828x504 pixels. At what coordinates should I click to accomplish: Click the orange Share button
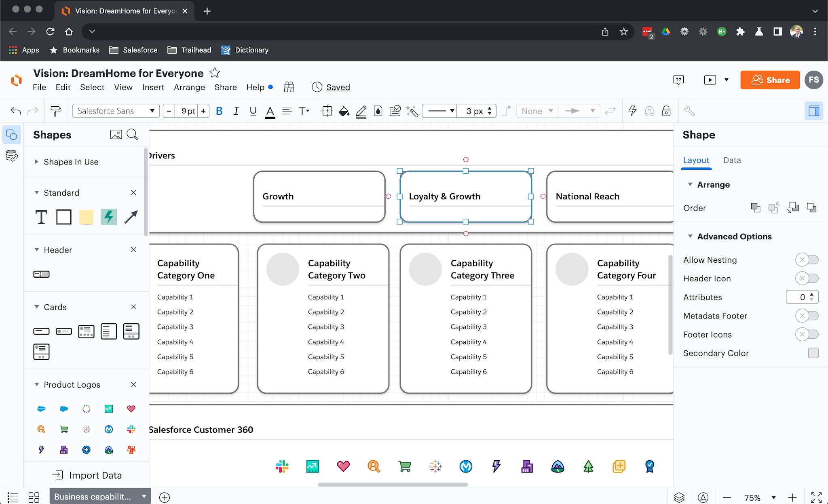(x=770, y=80)
